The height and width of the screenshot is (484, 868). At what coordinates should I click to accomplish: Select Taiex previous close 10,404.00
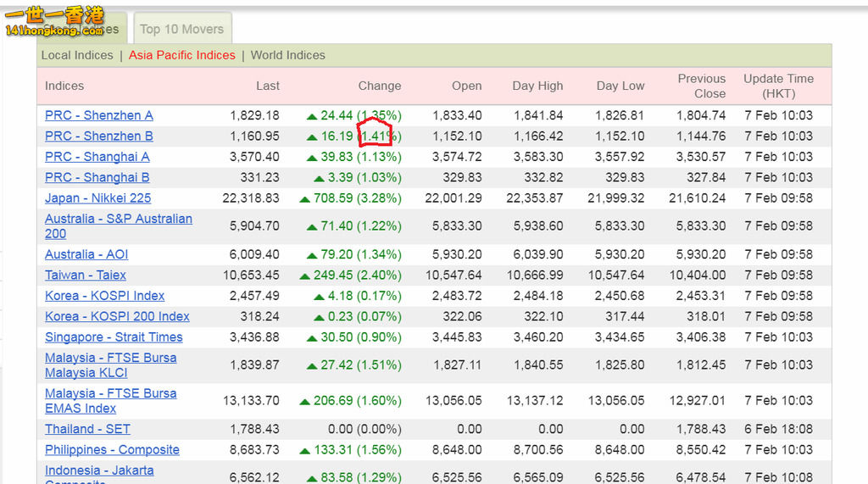point(698,275)
